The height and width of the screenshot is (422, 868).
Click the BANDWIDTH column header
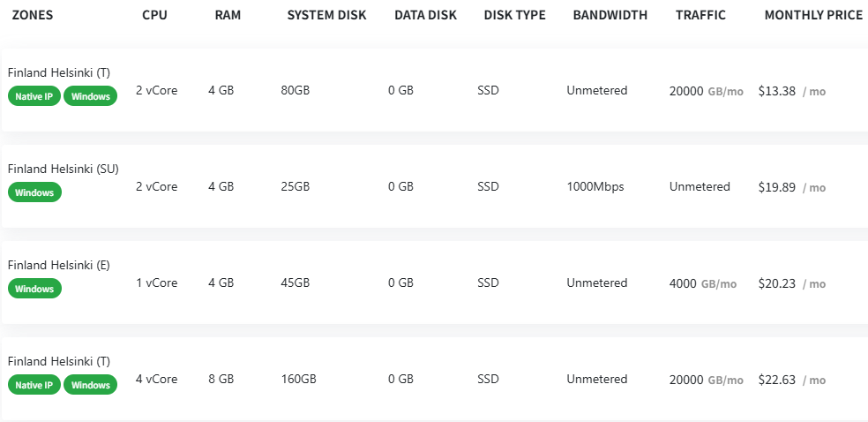610,15
